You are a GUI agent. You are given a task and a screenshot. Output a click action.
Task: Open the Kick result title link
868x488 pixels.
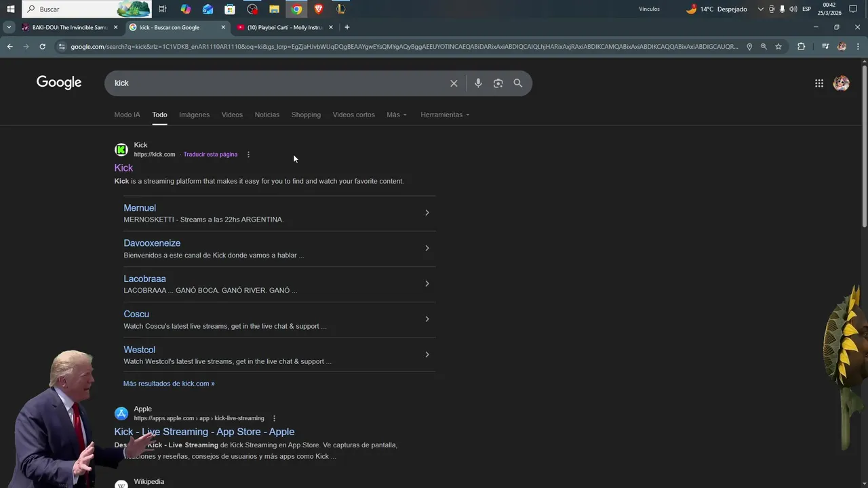pyautogui.click(x=123, y=168)
